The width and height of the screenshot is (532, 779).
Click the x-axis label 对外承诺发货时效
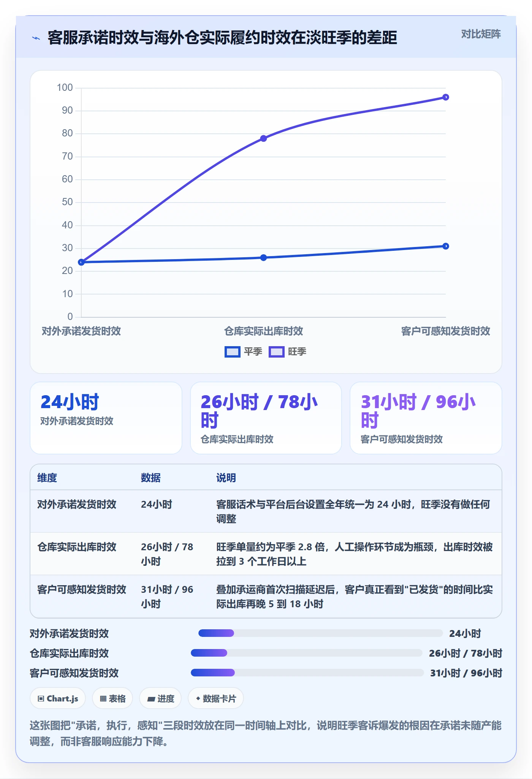(81, 331)
